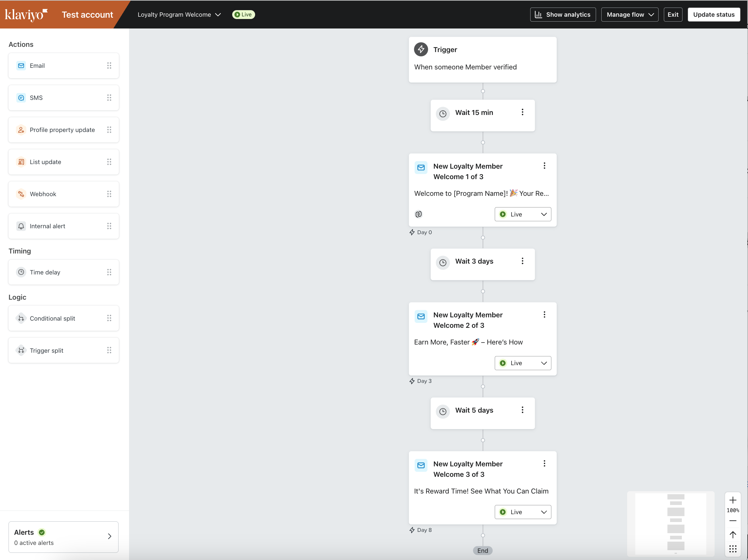
Task: Click drag handle for SMS action
Action: (109, 98)
